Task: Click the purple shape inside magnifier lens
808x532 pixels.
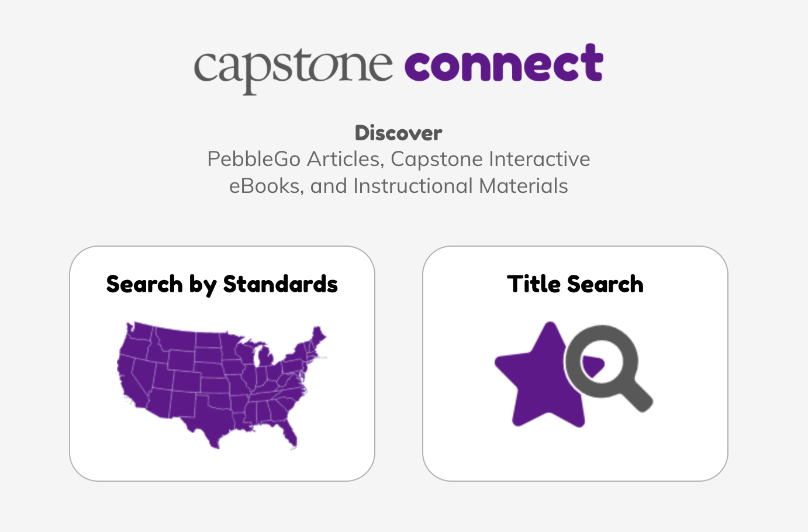Action: 593,366
